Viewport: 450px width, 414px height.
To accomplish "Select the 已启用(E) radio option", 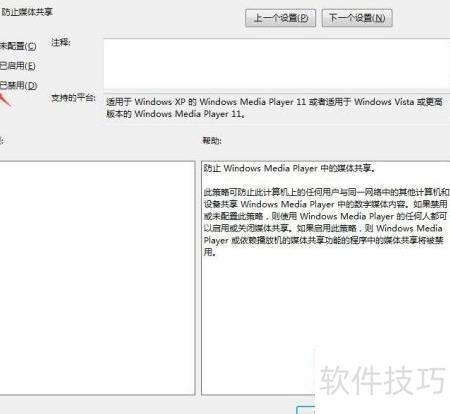I will point(18,66).
